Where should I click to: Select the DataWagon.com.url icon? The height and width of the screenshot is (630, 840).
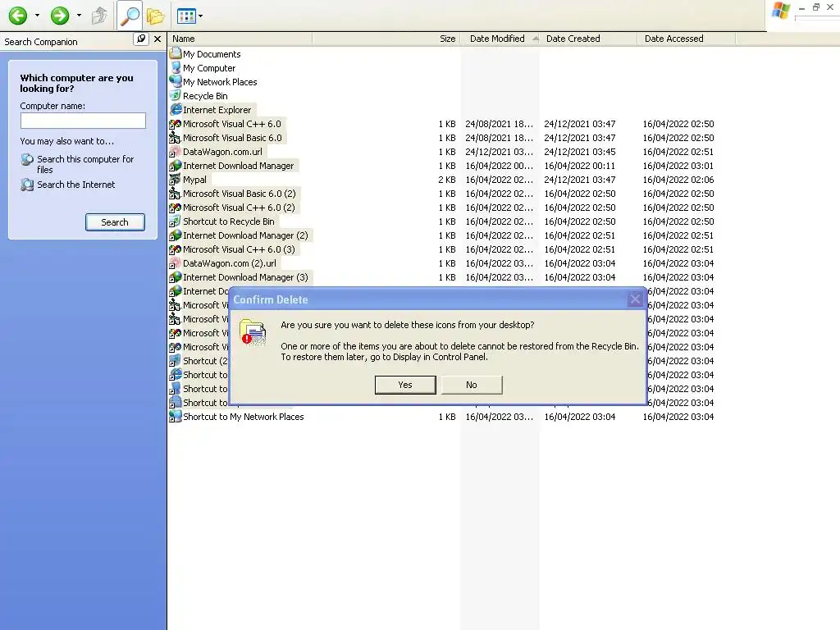(x=176, y=152)
